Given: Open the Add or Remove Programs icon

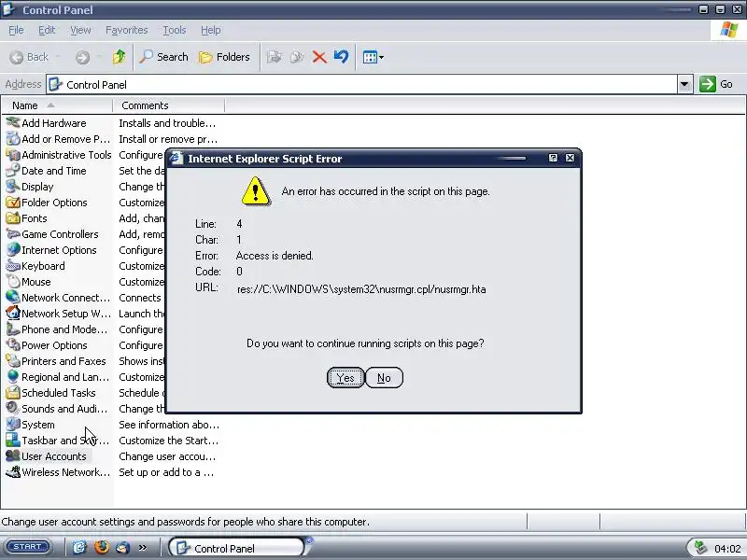Looking at the screenshot, I should point(13,138).
